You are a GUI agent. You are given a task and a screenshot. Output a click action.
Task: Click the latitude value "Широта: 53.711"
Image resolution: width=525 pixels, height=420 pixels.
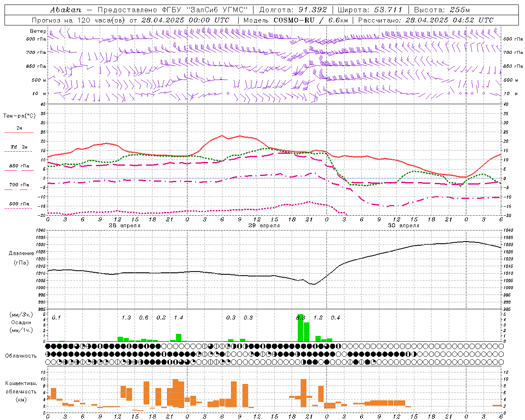pos(370,10)
